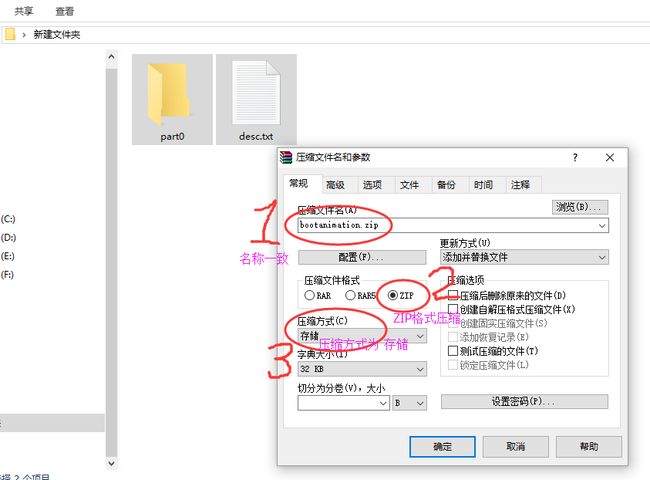Switch to the 注释 tab
Screen dimensions: 650x480
[x=520, y=185]
